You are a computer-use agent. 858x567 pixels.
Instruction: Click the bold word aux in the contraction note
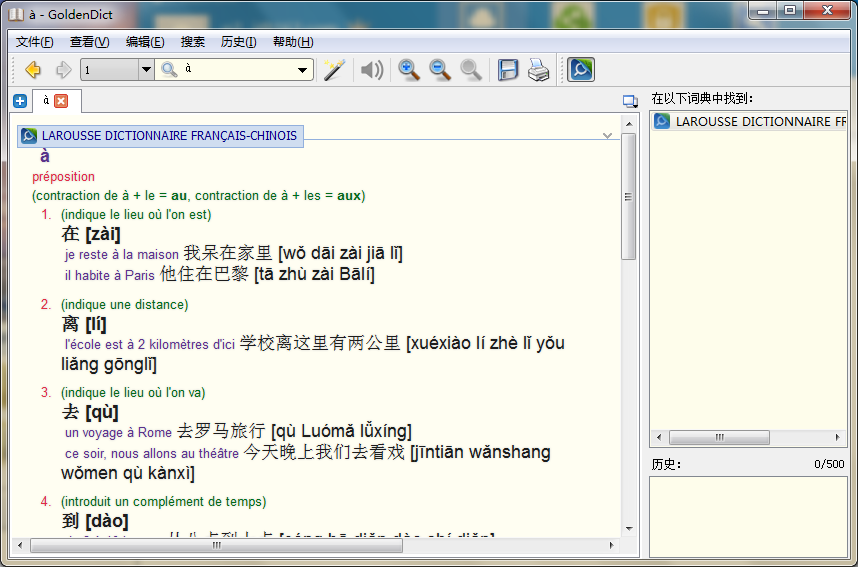349,196
